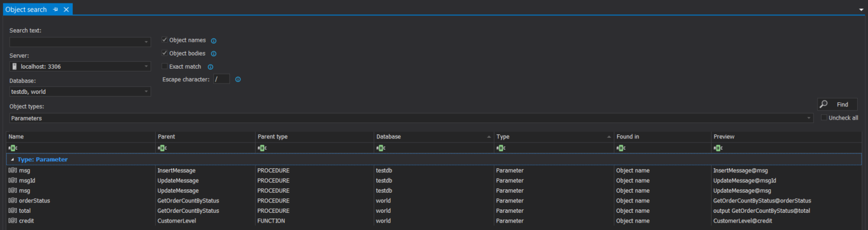Click info icon next to Object names
Screen dimensions: 868x230
(x=214, y=41)
